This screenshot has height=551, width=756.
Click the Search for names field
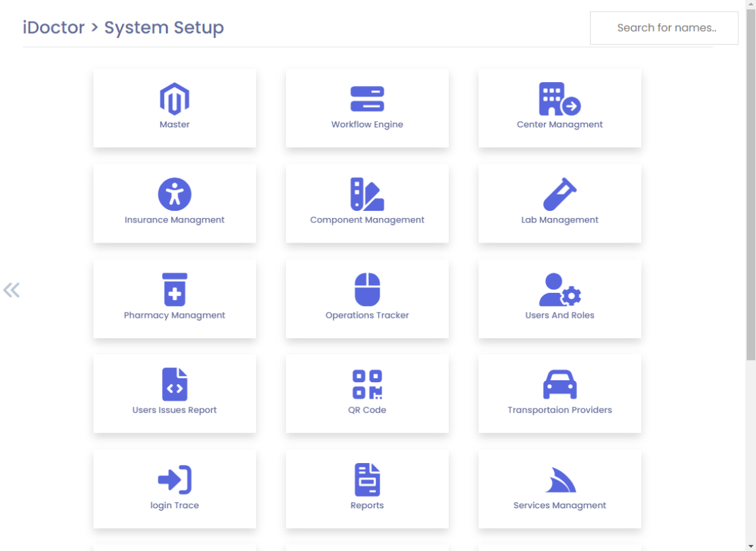point(664,28)
